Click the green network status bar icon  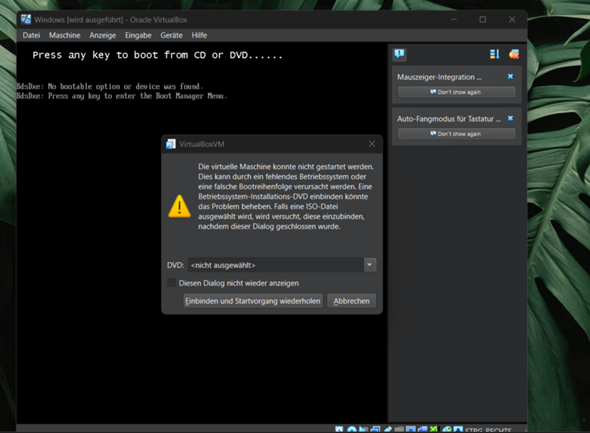(433, 430)
